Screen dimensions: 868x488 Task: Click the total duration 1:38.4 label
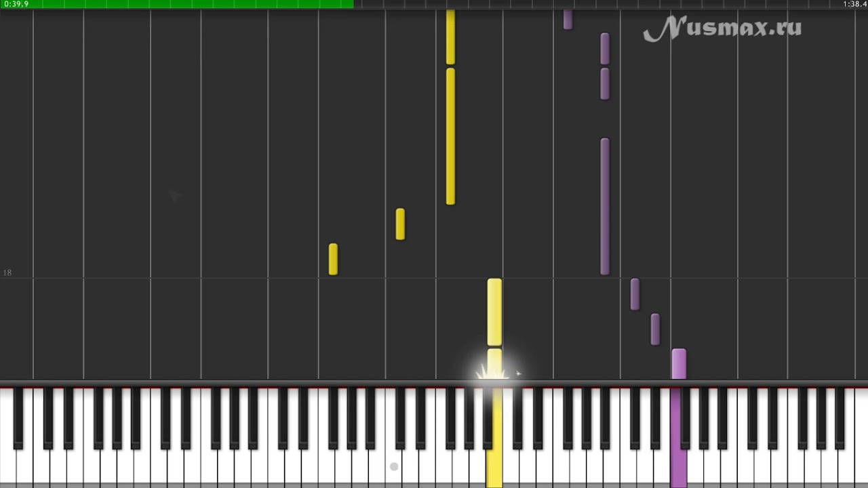click(854, 4)
